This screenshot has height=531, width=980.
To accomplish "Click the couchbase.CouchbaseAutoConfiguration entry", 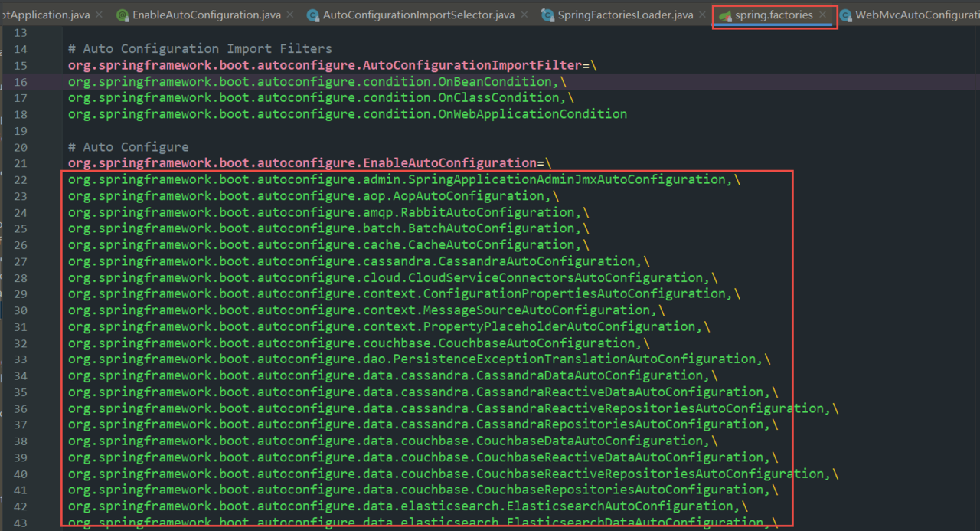I will 358,343.
